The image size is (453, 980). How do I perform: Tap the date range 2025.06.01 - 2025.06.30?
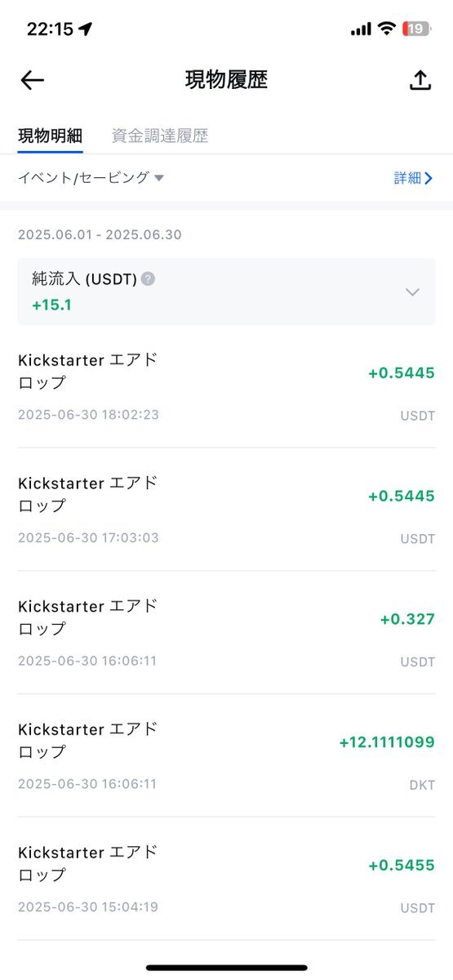[x=100, y=234]
